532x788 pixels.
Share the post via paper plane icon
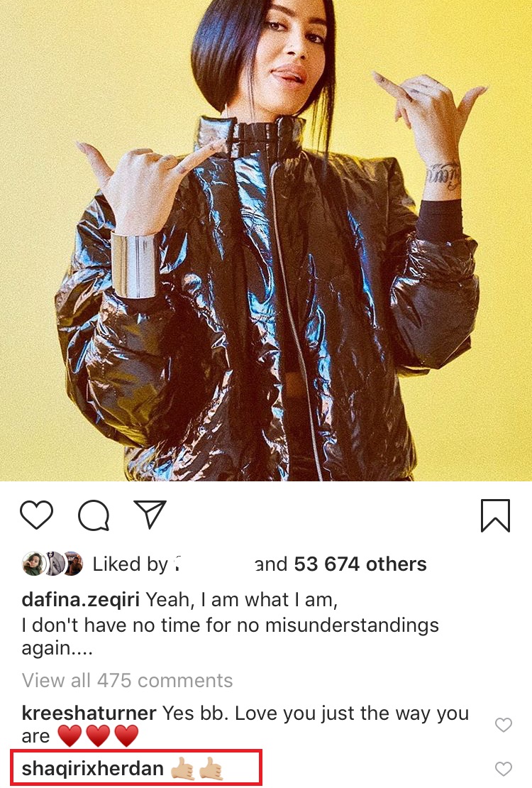[x=150, y=513]
